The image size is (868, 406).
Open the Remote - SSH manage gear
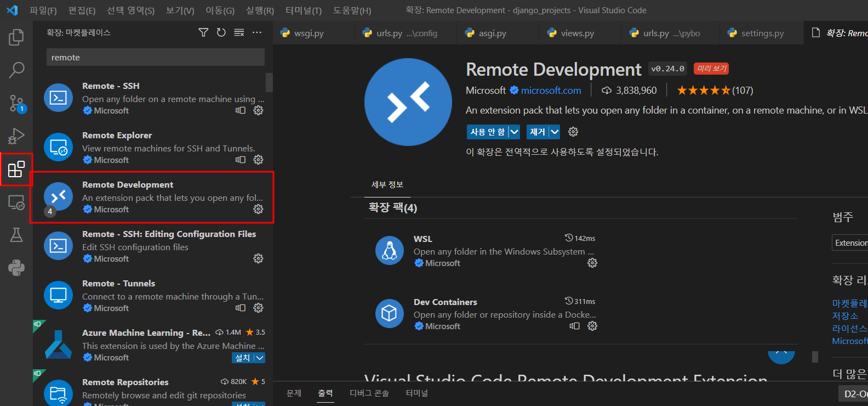258,110
